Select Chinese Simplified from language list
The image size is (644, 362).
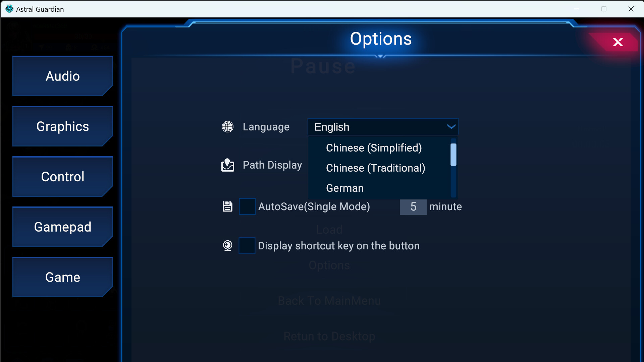(x=373, y=147)
